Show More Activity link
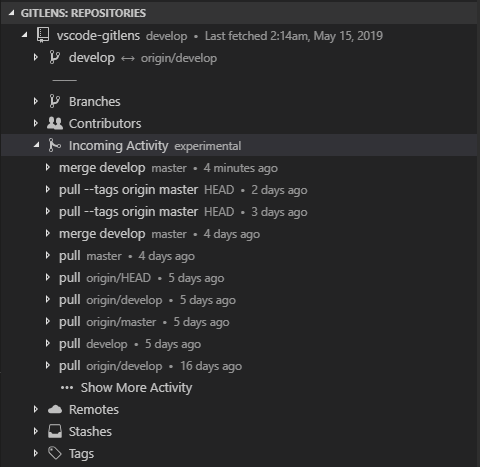The height and width of the screenshot is (467, 480). point(136,387)
